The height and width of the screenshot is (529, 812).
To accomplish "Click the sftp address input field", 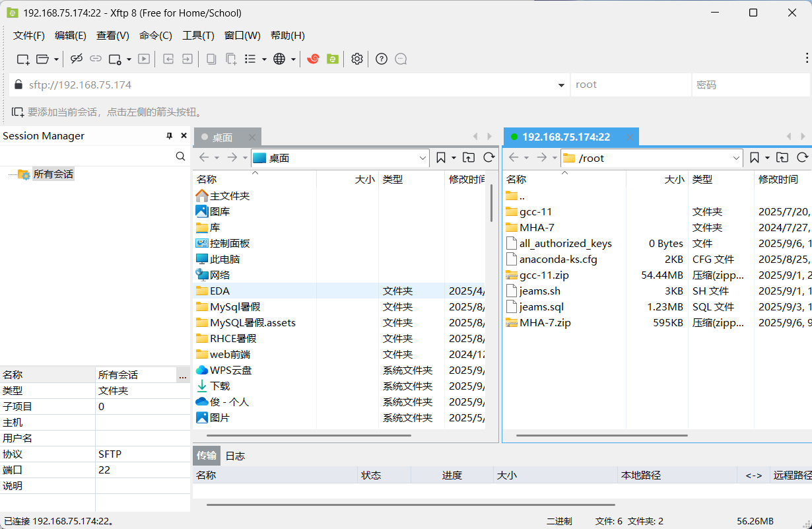I will pyautogui.click(x=289, y=85).
